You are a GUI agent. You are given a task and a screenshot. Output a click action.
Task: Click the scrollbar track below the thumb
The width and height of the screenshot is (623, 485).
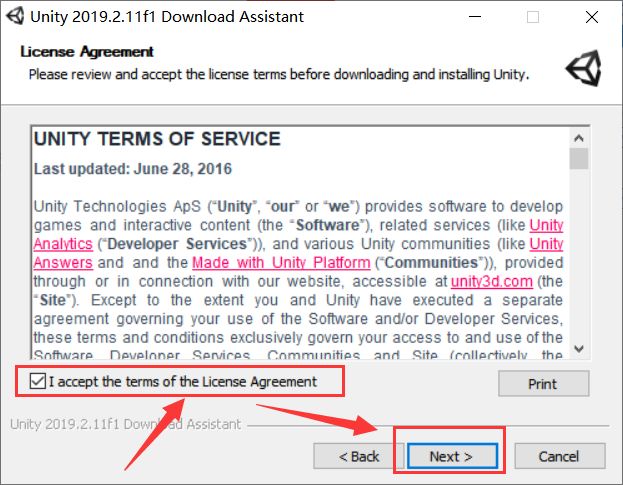pyautogui.click(x=579, y=260)
